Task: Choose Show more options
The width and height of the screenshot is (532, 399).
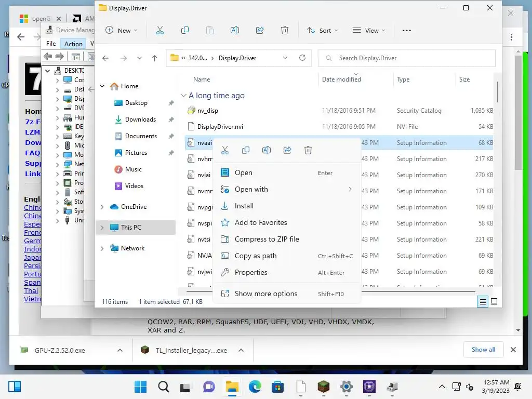Action: point(287,294)
